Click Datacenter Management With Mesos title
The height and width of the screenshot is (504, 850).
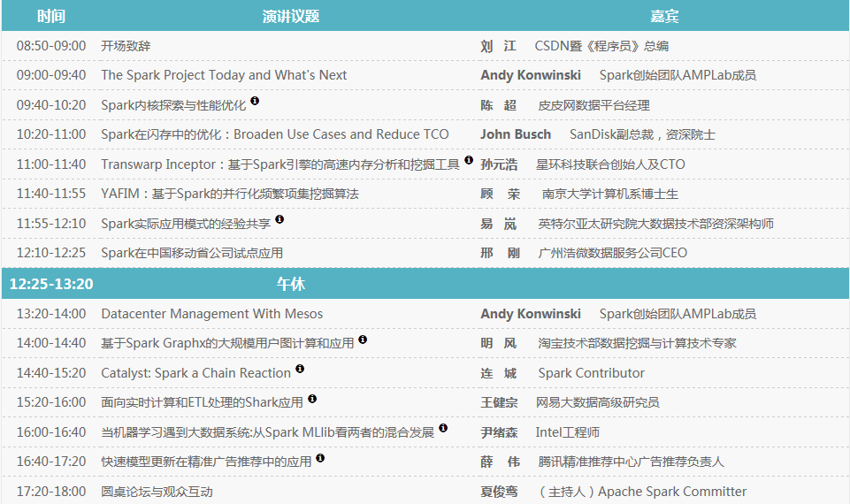[x=212, y=314]
